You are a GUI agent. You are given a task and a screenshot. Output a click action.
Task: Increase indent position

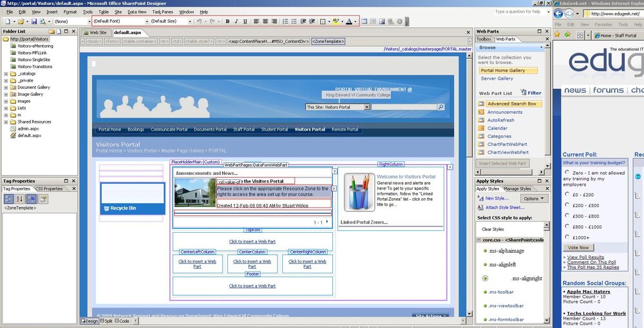(x=312, y=21)
